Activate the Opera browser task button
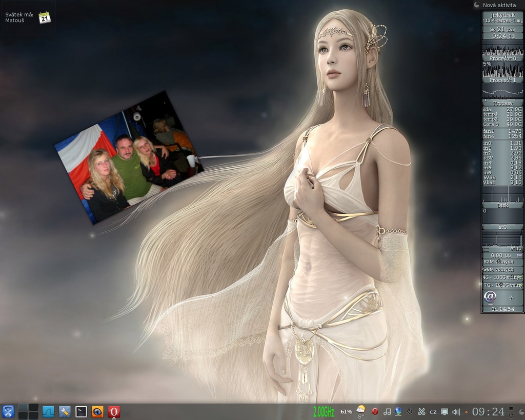This screenshot has height=420, width=525. coord(114,412)
